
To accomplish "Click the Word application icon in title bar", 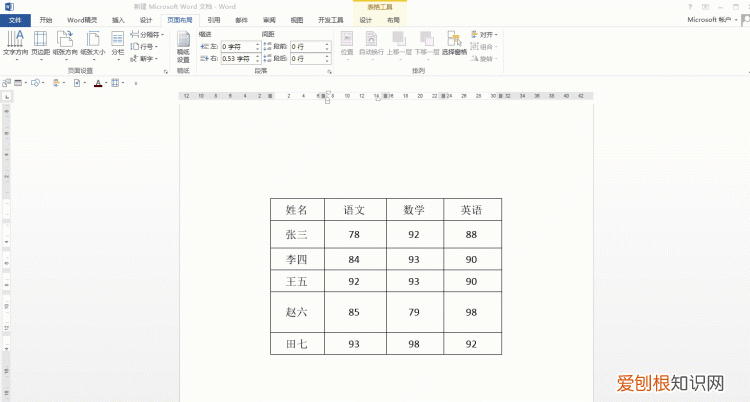I will [9, 7].
